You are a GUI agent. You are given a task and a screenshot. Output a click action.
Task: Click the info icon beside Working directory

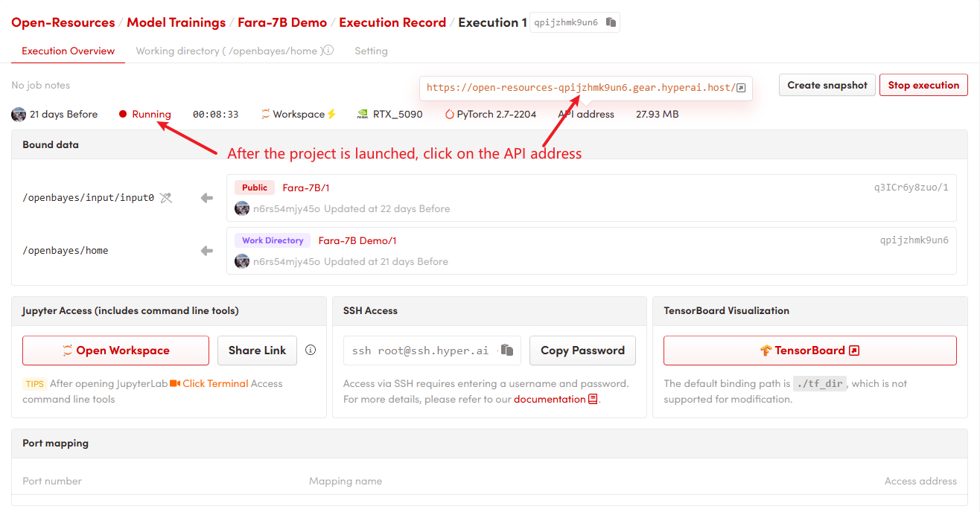(x=328, y=51)
